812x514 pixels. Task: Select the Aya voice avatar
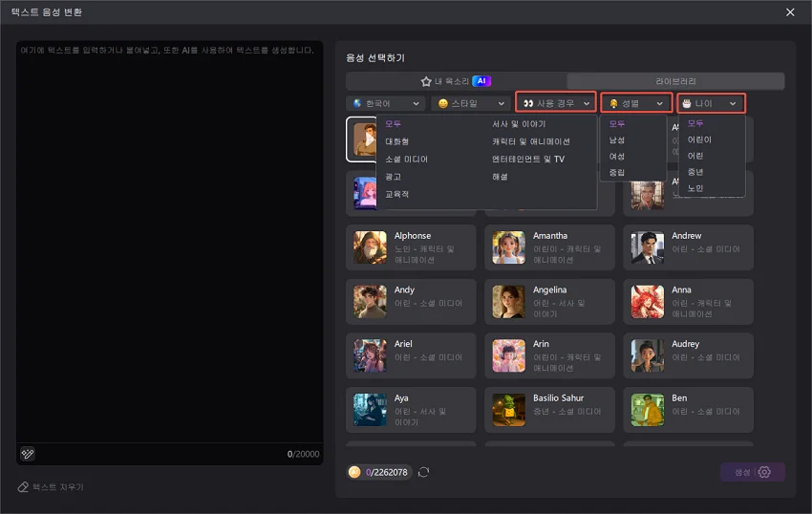pos(370,410)
